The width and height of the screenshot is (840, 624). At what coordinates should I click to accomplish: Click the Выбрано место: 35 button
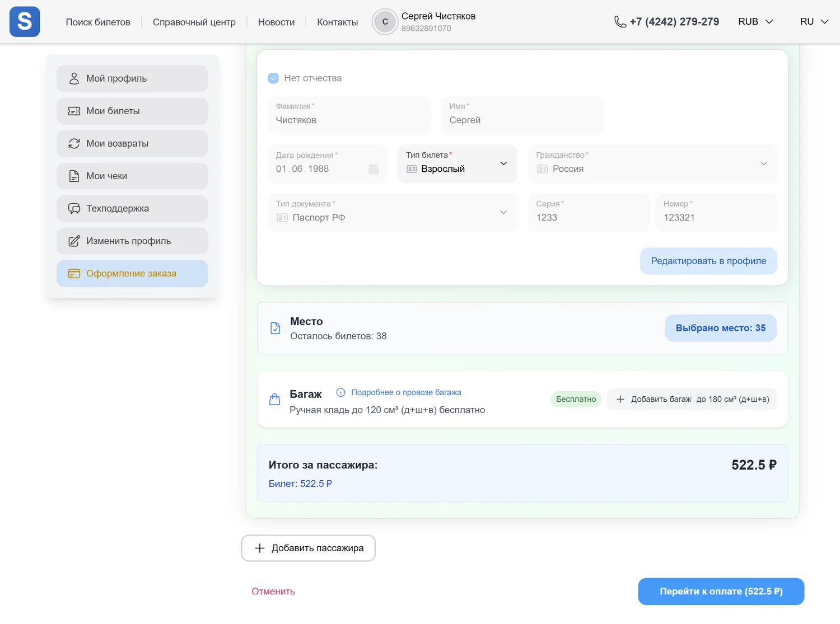[721, 328]
